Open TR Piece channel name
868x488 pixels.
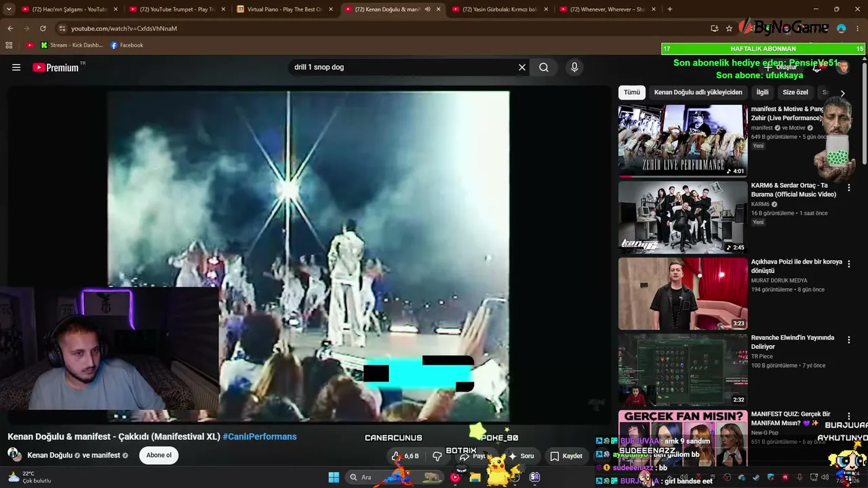pos(762,357)
